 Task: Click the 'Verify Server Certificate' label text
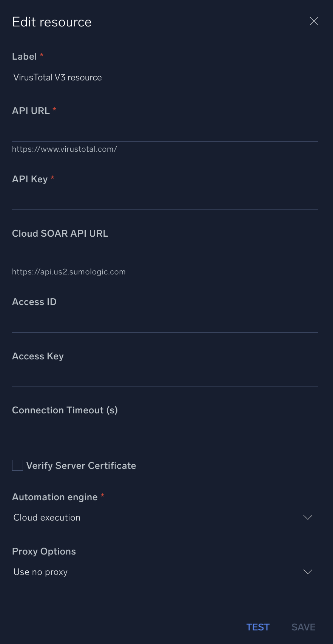point(81,466)
